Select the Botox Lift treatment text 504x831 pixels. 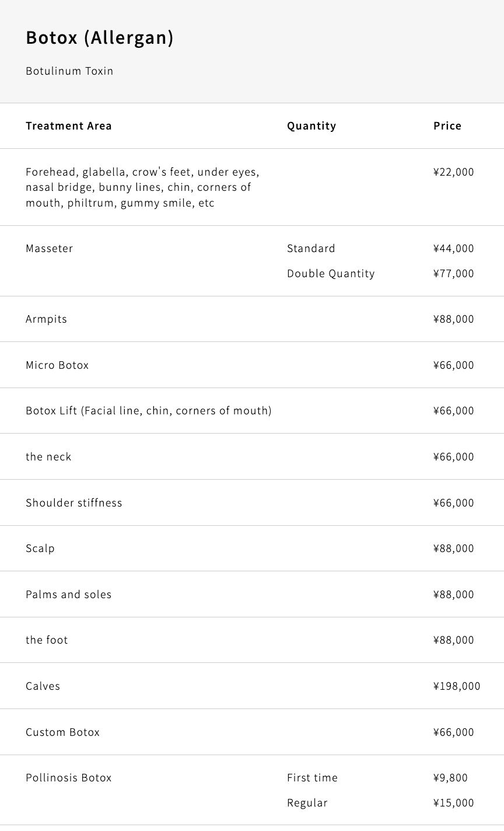click(149, 411)
